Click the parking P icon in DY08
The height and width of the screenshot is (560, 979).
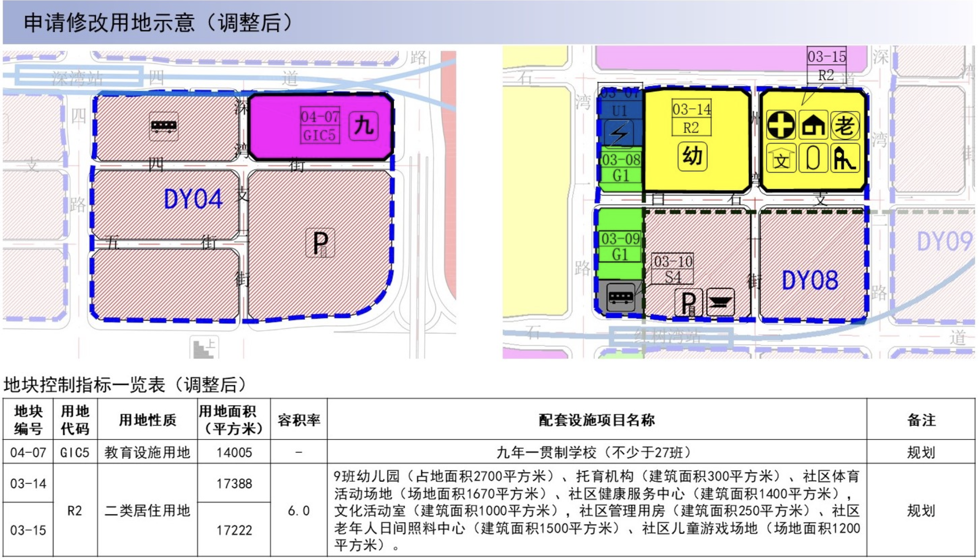(x=688, y=303)
